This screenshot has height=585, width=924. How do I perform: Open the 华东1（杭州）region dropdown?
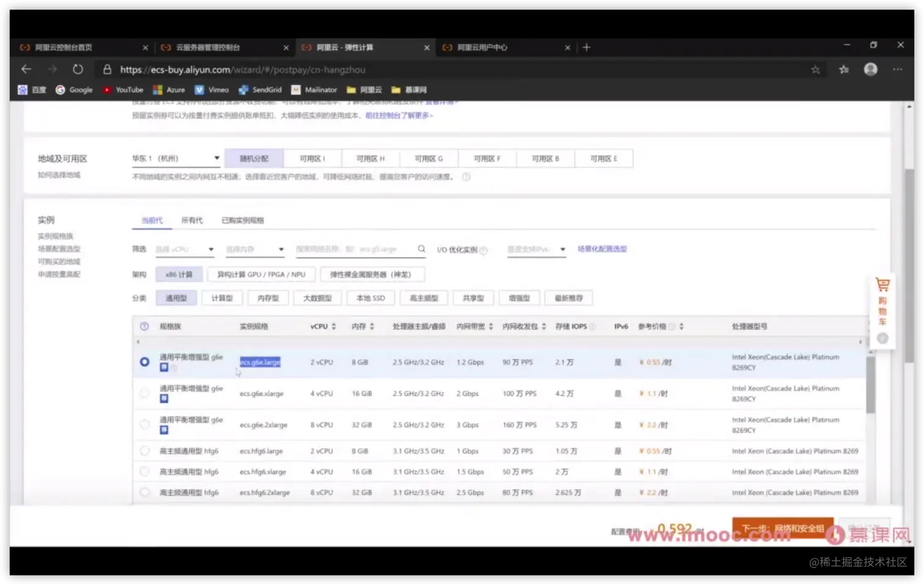coord(176,158)
